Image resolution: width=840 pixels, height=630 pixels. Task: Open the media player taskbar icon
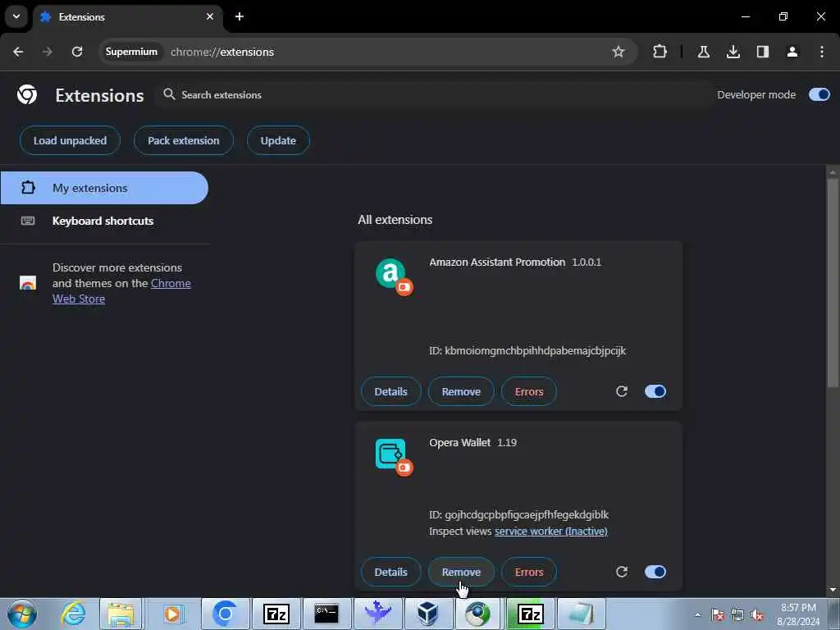pos(172,614)
